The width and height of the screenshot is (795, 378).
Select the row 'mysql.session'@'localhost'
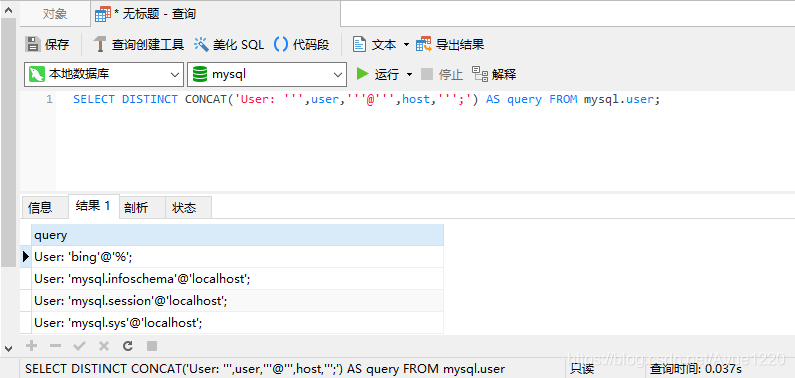(x=237, y=300)
